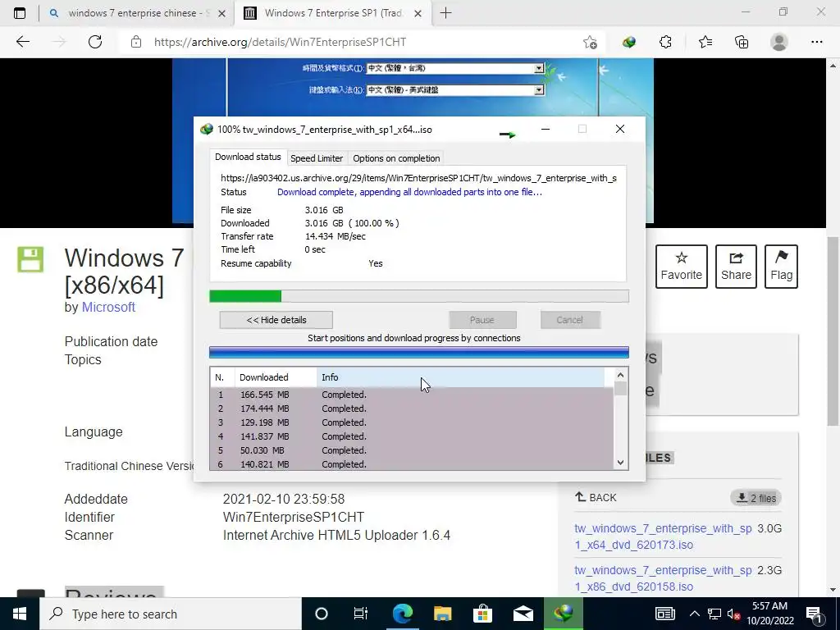This screenshot has height=630, width=840.
Task: Open Edge Settings and more menu
Action: (x=816, y=42)
